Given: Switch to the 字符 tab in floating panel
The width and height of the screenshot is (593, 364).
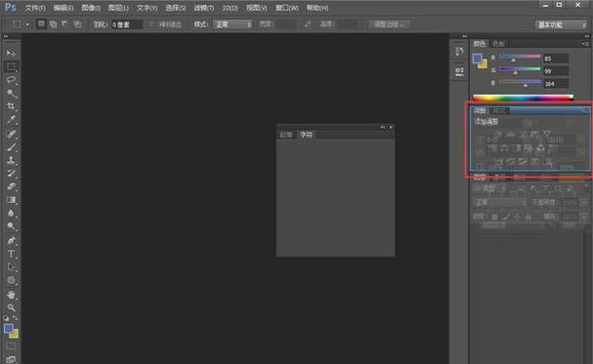Looking at the screenshot, I should 306,135.
